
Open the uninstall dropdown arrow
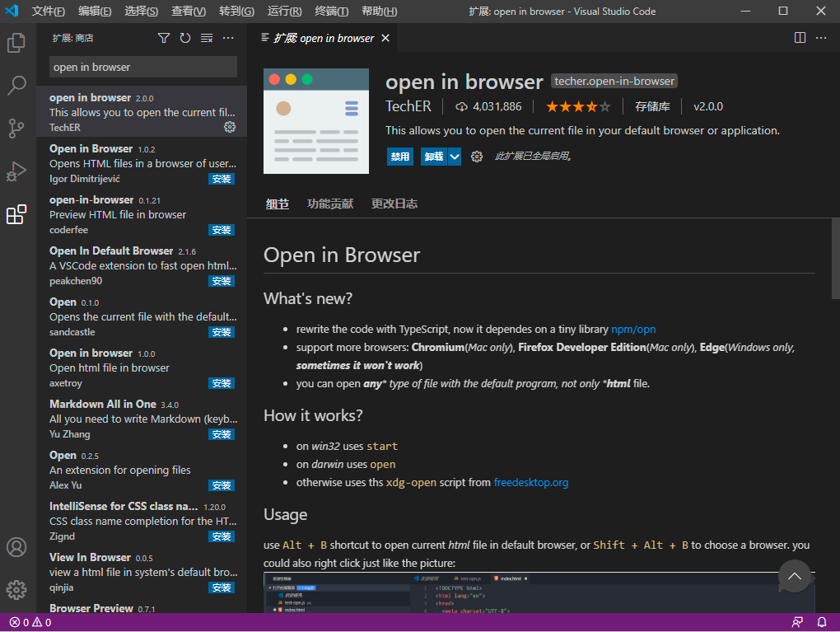455,157
